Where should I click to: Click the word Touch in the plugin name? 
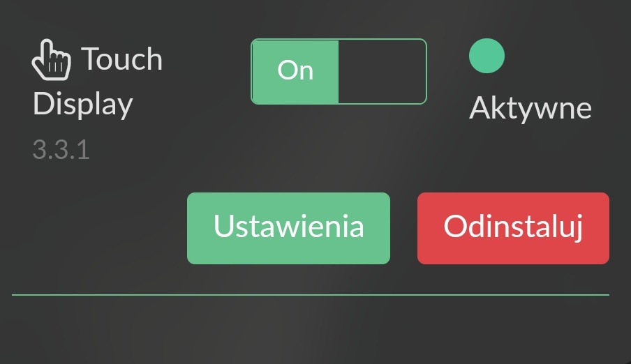click(122, 59)
